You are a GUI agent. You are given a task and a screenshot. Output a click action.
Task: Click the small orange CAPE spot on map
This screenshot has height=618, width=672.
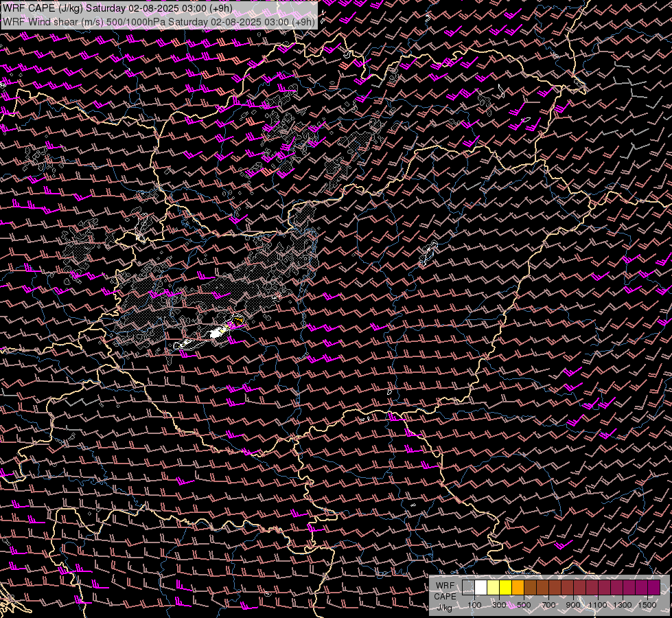tap(239, 319)
